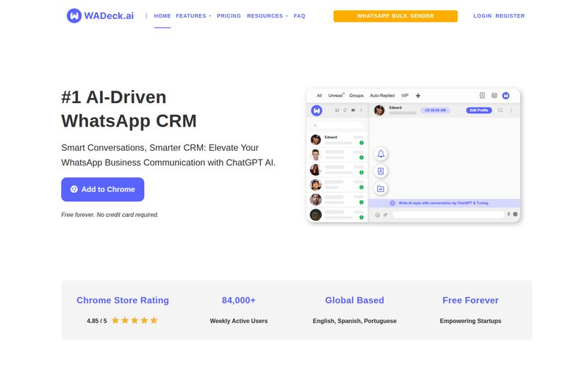This screenshot has width=588, height=365.
Task: Select the Auto Replied tab in preview
Action: pos(382,96)
